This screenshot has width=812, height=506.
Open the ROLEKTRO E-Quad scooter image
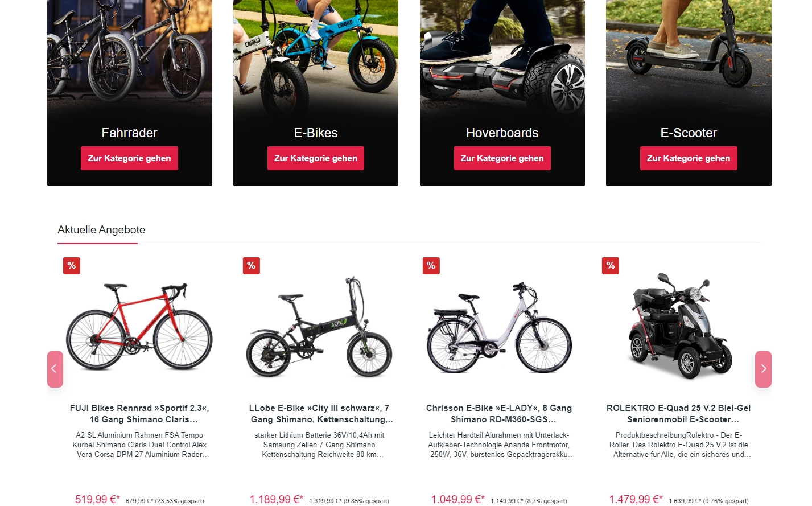679,326
